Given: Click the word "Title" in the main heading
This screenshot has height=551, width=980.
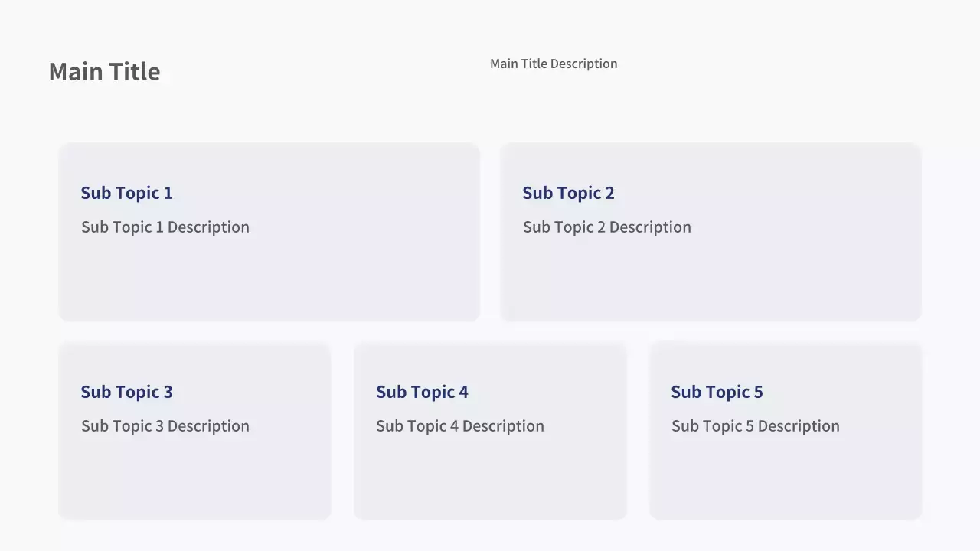Looking at the screenshot, I should tap(132, 71).
